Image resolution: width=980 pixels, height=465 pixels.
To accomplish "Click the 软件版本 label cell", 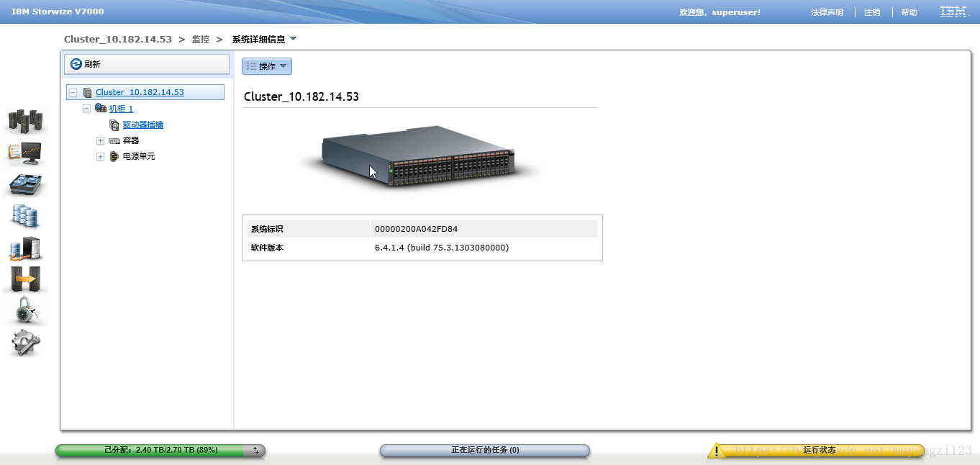I will [308, 248].
